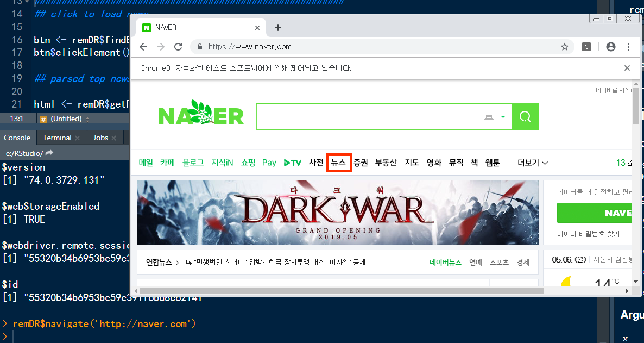Open 메일 link in Naver menu
644x343 pixels.
tap(146, 163)
